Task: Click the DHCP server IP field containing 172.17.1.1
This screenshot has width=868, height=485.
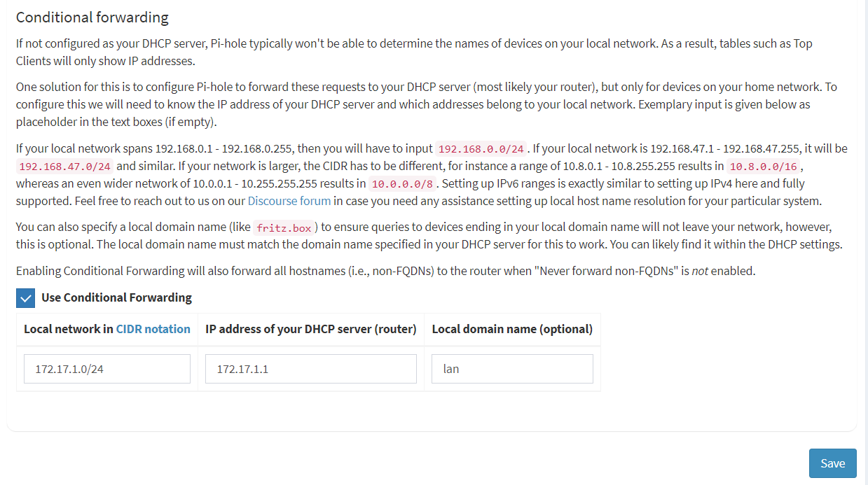Action: (311, 369)
